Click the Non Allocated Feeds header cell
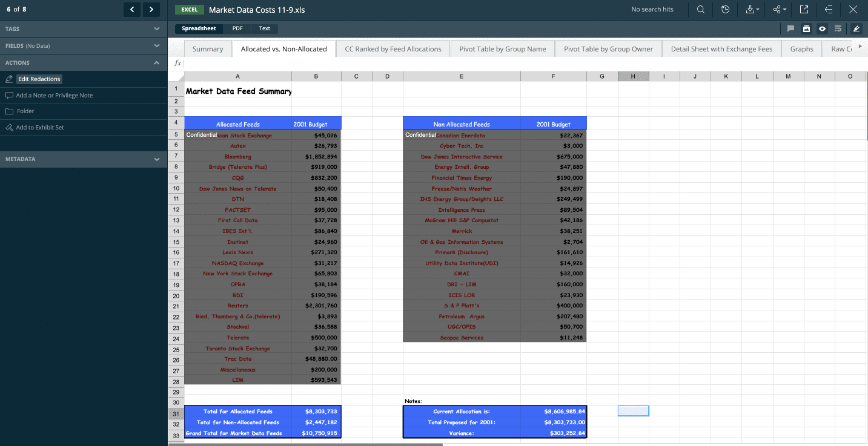The height and width of the screenshot is (446, 868). point(462,124)
